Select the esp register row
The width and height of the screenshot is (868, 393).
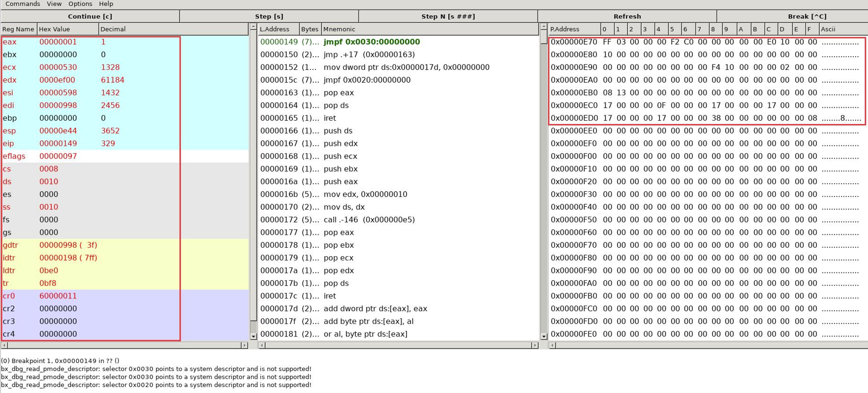click(124, 131)
